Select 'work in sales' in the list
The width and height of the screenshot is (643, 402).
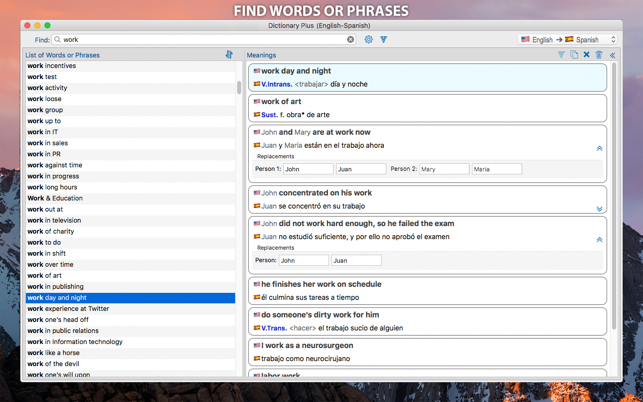[130, 143]
